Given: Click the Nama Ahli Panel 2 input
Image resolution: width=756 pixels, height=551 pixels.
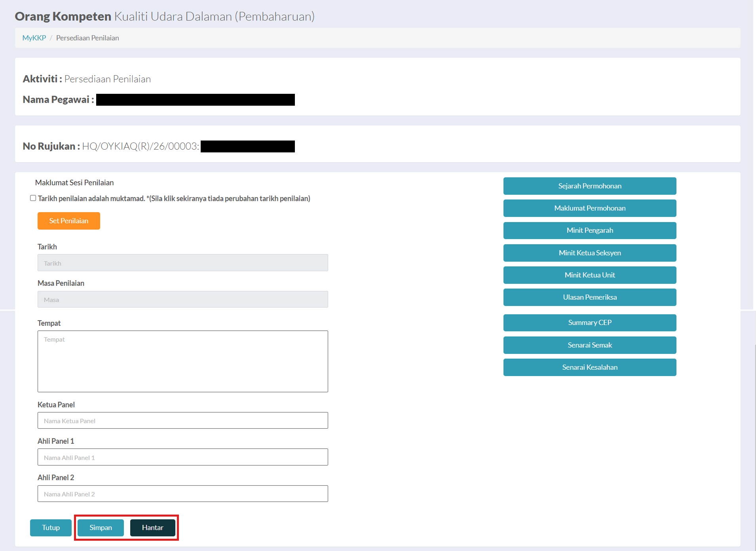Looking at the screenshot, I should pos(183,494).
